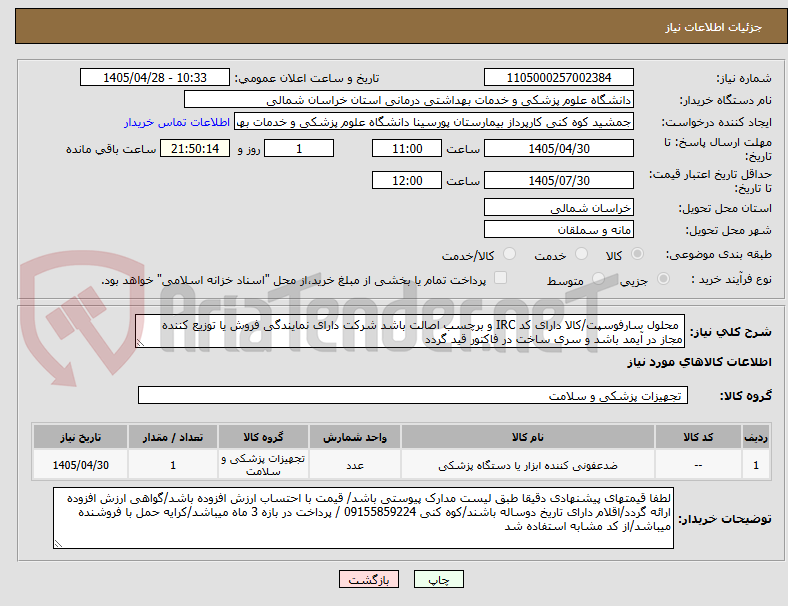Click the price validity date 1405/07/30 field
This screenshot has height=606, width=788.
coord(559,180)
